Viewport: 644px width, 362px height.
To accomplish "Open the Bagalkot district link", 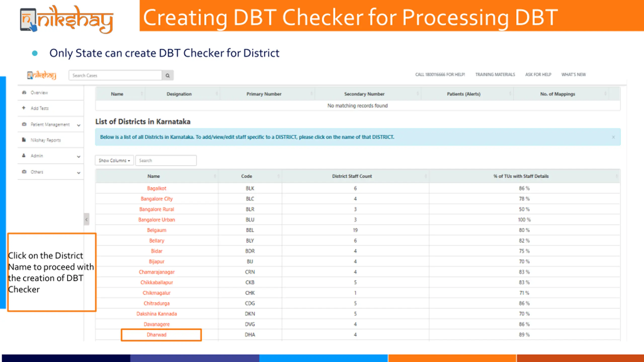I will [156, 188].
